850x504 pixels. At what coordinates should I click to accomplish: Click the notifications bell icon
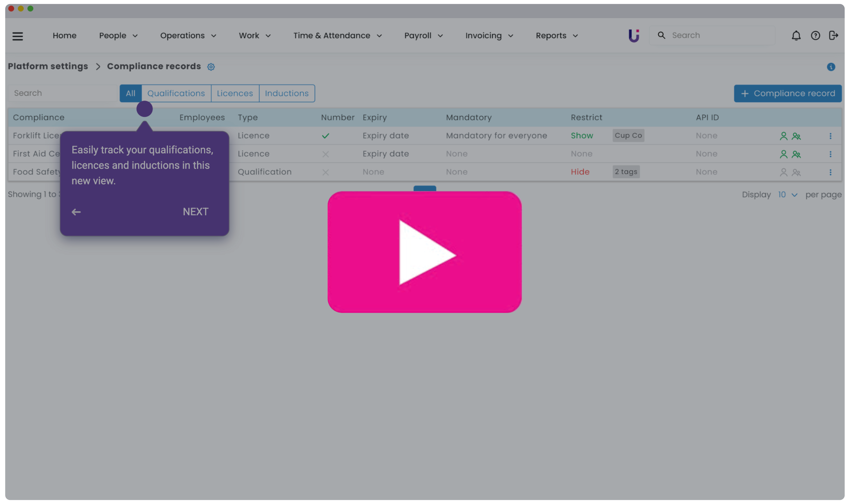796,36
